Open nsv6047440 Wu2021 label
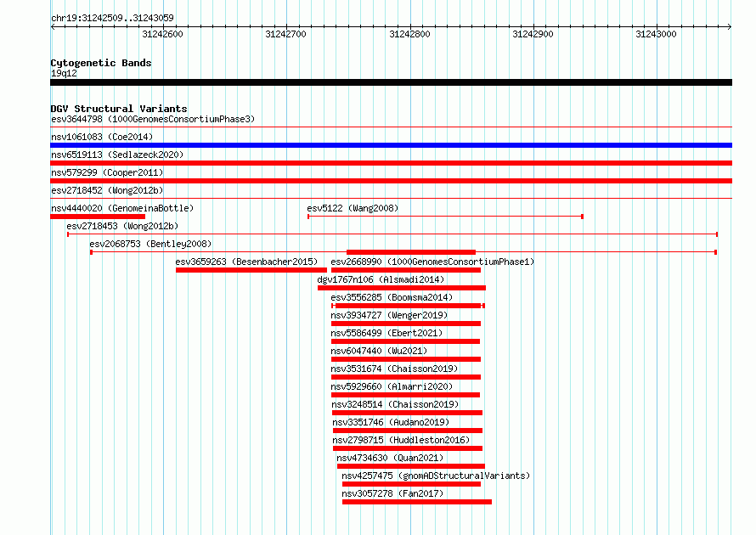Screen dimensions: 756x535 coord(379,351)
